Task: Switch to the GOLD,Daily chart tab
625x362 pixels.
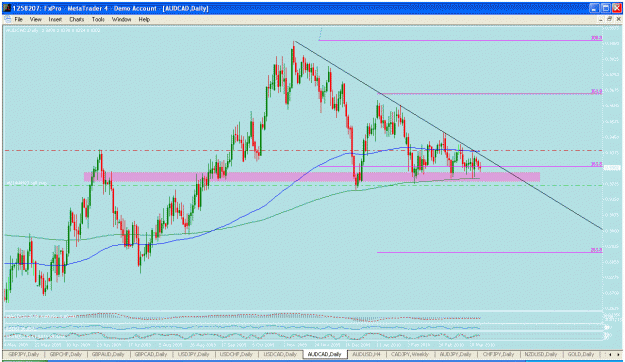Action: [581, 354]
